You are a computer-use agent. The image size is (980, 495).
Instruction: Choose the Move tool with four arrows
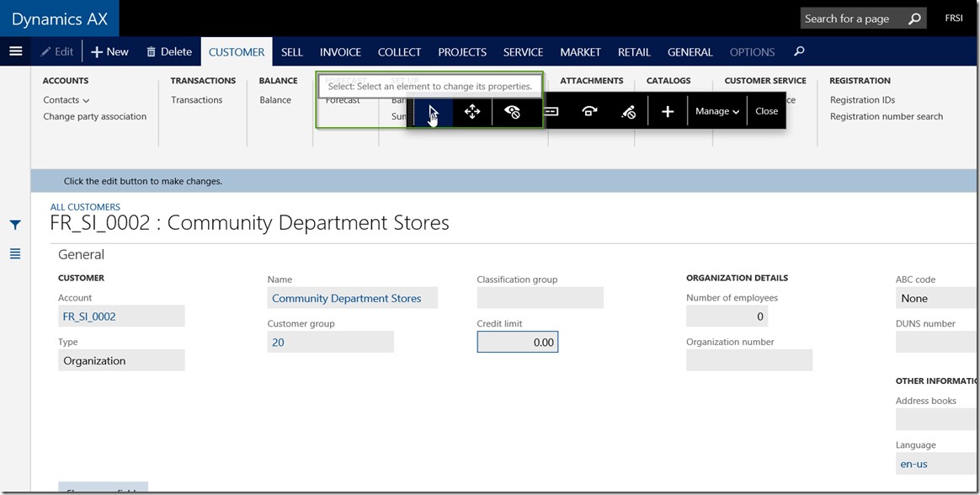[472, 112]
